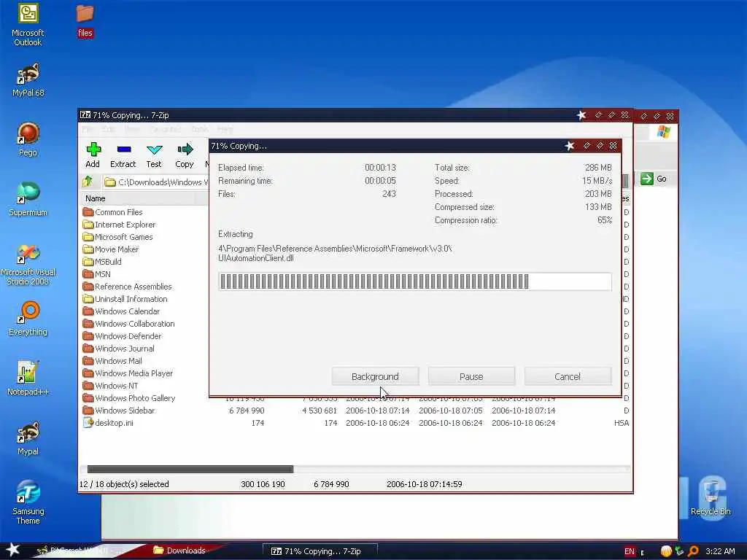Click the 300 106 190 status bar value
The width and height of the screenshot is (747, 560).
263,484
